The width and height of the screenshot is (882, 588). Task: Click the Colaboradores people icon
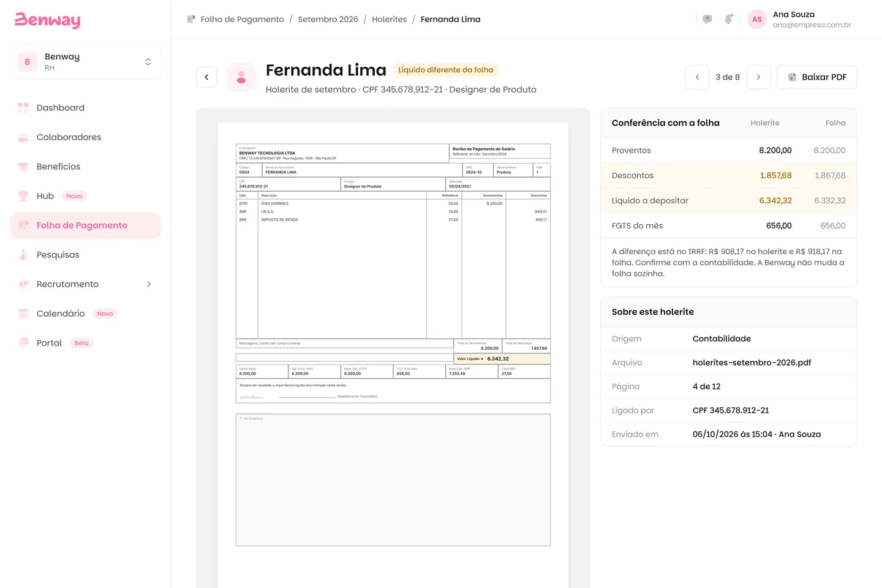pos(23,137)
